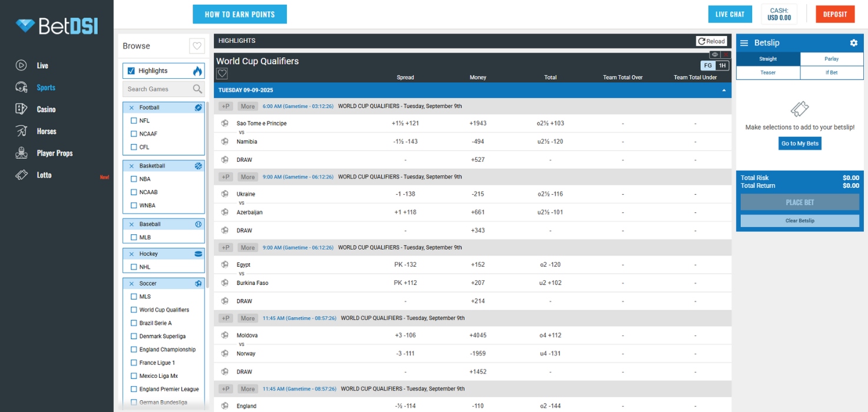This screenshot has height=412, width=868.
Task: Click Go to My Bets
Action: [800, 144]
